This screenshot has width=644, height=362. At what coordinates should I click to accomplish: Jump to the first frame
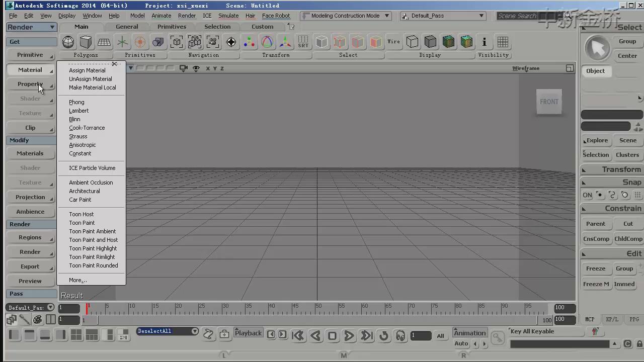[x=298, y=335]
